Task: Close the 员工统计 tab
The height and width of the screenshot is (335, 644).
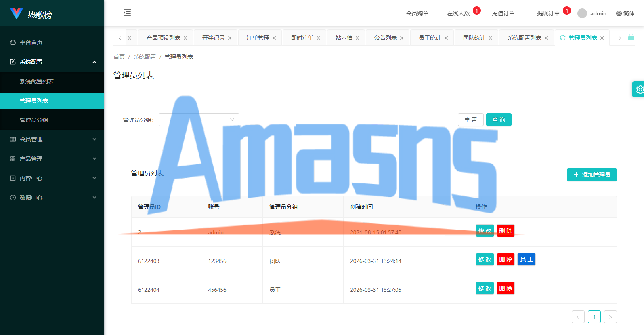Action: tap(446, 38)
